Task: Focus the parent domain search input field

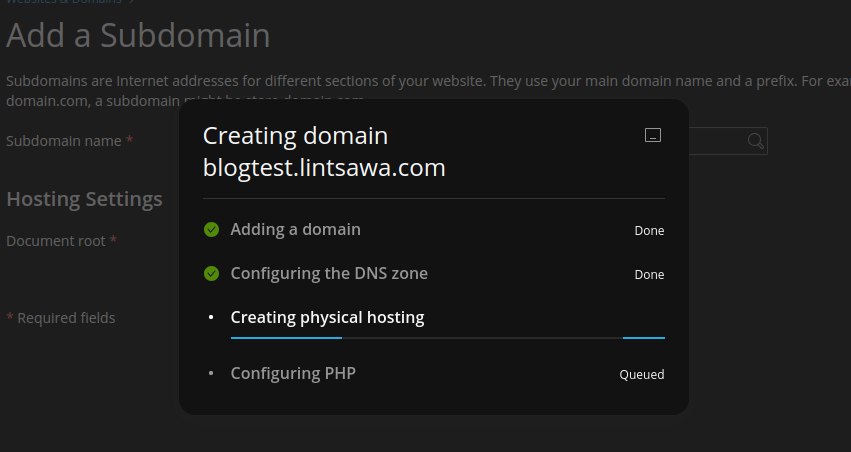Action: point(727,141)
